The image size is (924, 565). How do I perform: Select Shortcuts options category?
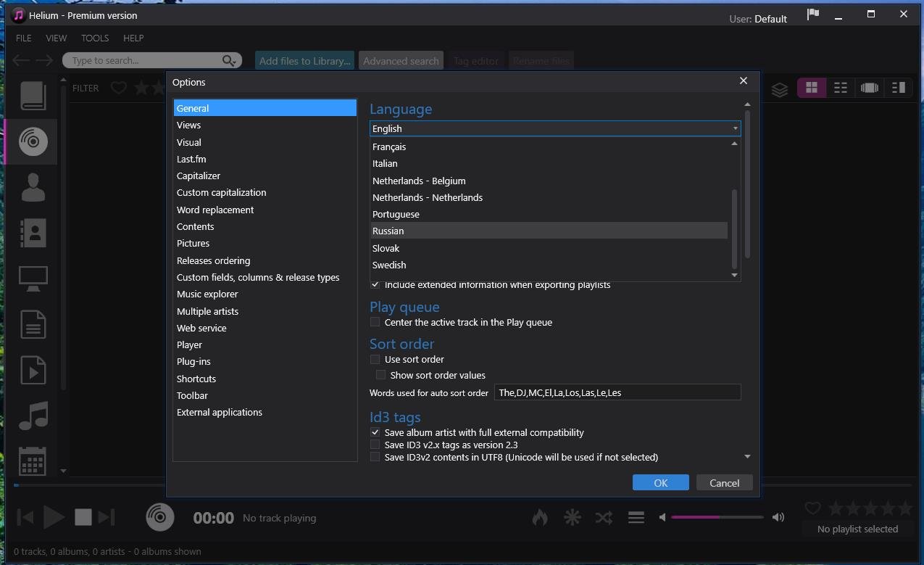265,379
